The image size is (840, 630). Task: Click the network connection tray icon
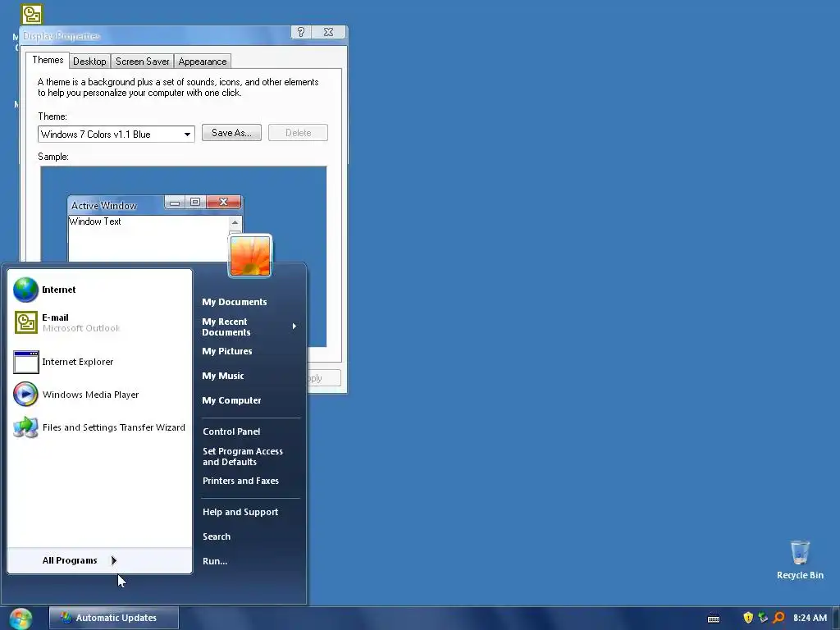[763, 618]
